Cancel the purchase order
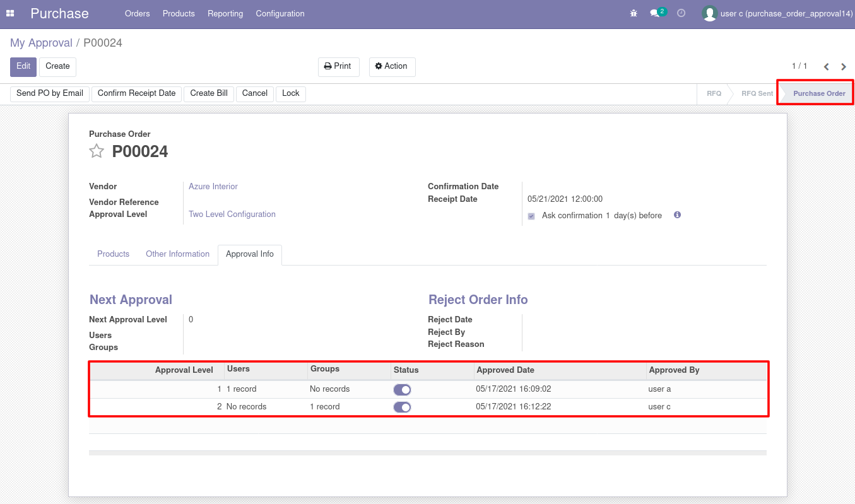Viewport: 855px width, 504px height. click(x=255, y=94)
